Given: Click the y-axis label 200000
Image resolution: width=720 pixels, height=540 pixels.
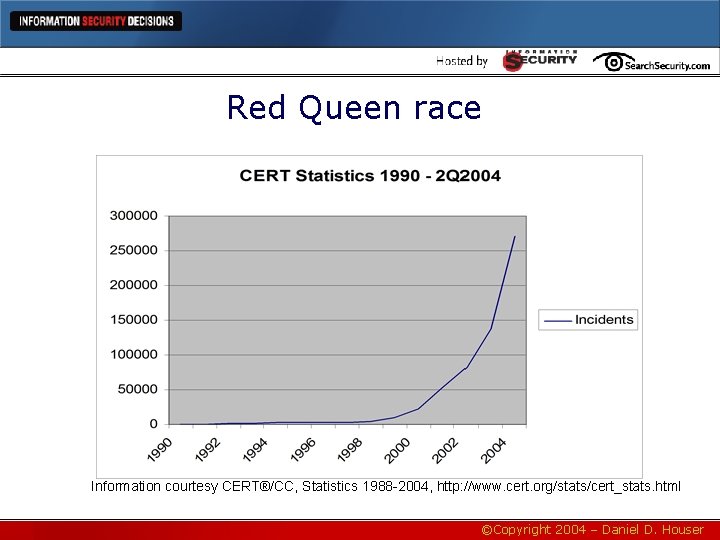Looking at the screenshot, I should (x=134, y=285).
